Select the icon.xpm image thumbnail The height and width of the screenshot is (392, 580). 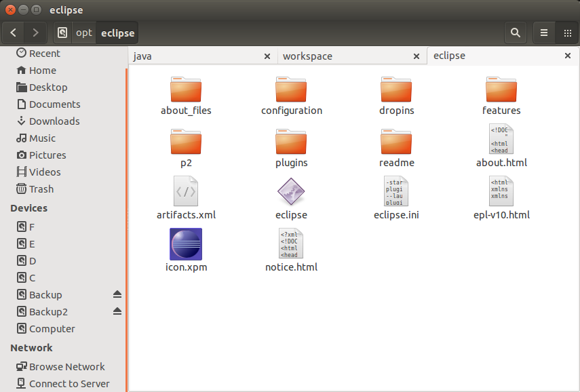[186, 244]
